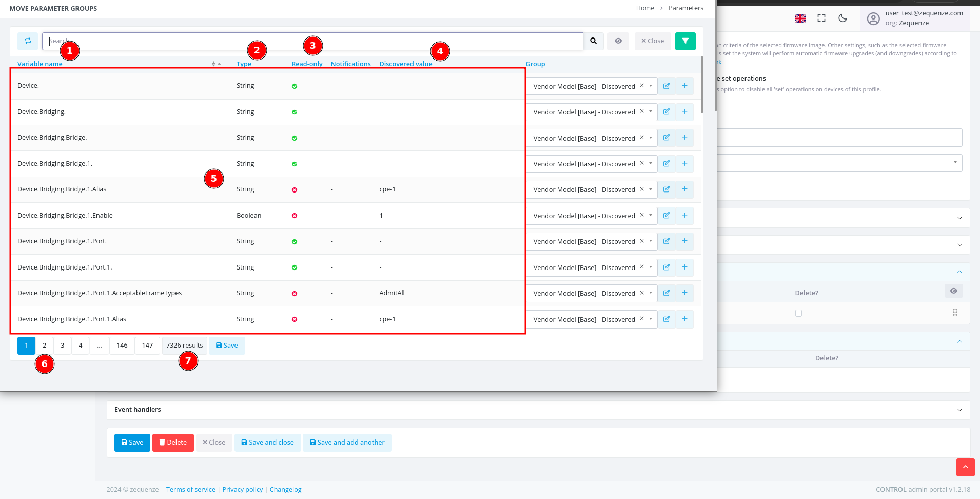The height and width of the screenshot is (499, 980).
Task: Clear group selection in Device.Bridging.Bridge.1.Enable row
Action: 641,216
